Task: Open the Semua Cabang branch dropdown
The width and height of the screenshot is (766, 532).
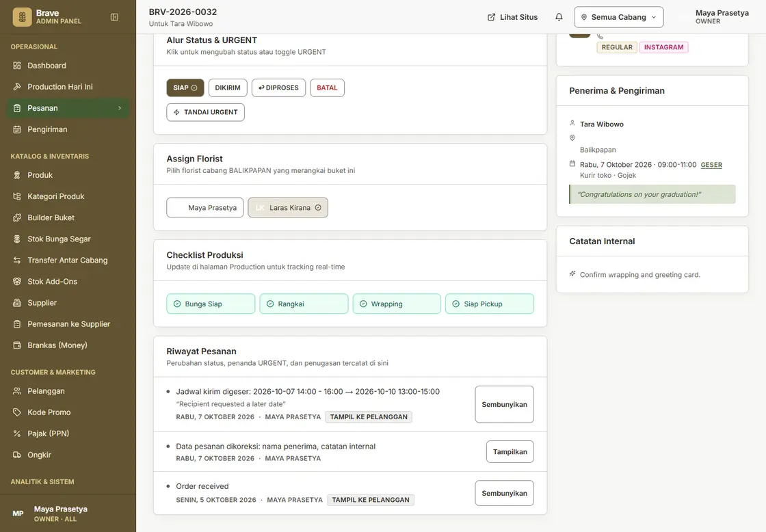Action: coord(618,17)
